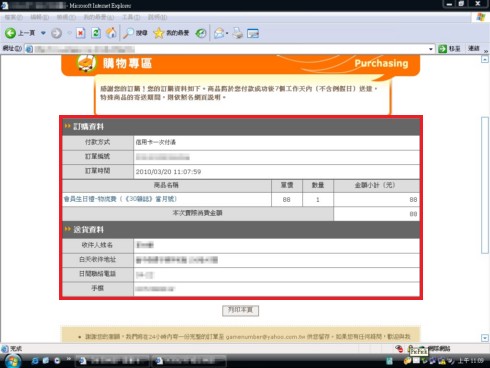Go back with the green Back arrow
This screenshot has width=490, height=368.
(20, 33)
